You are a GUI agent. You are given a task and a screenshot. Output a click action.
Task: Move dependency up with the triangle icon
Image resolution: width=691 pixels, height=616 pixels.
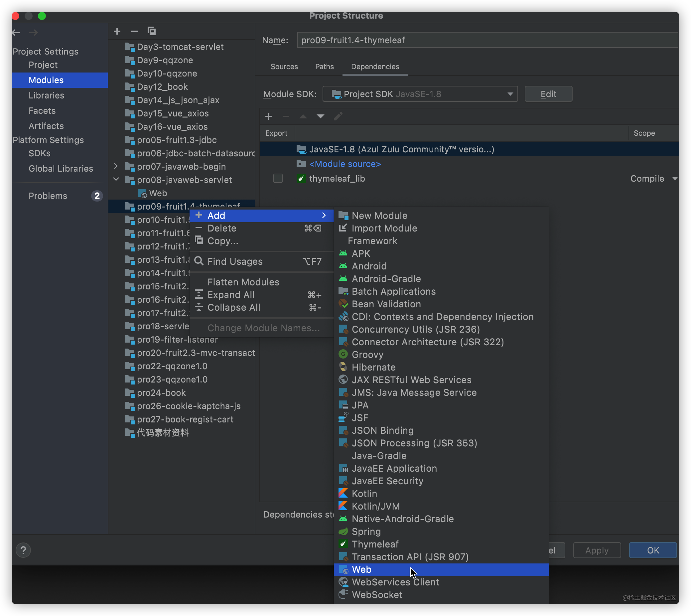click(x=303, y=117)
